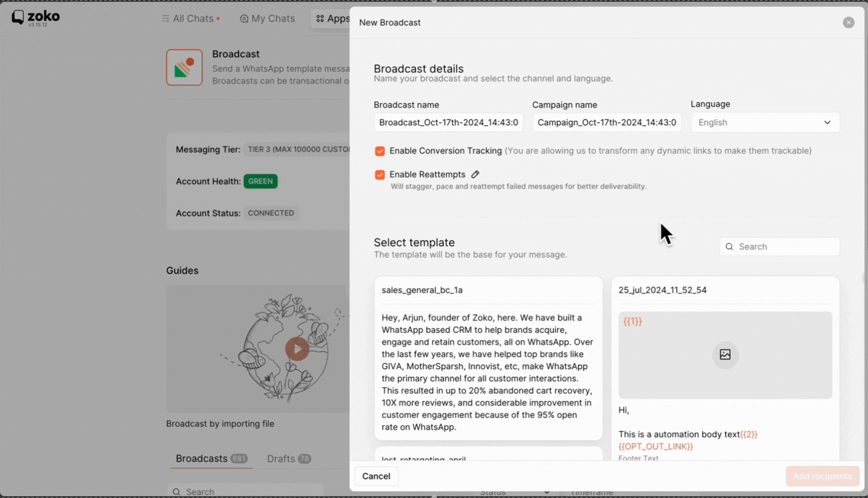Edit the Broadcast name field
This screenshot has height=498, width=868.
[x=448, y=122]
